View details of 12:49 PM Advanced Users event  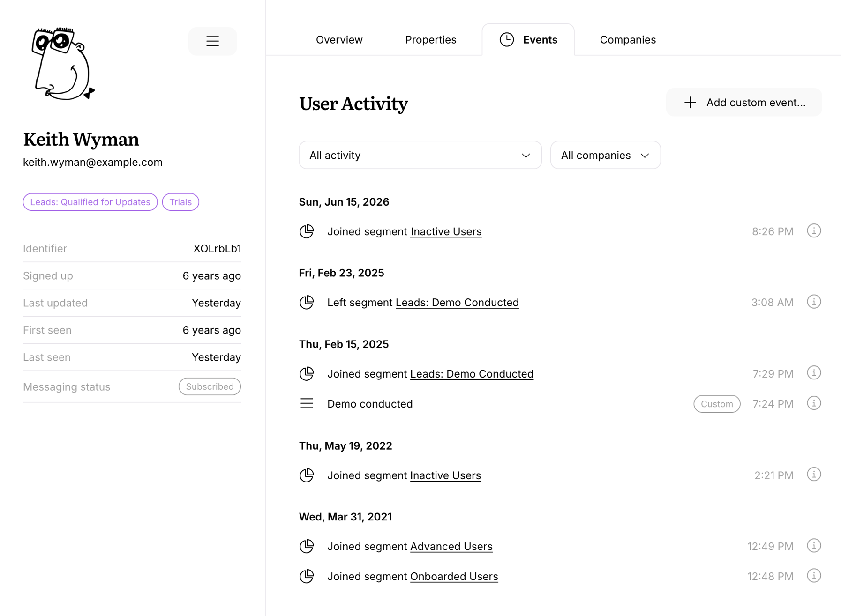tap(814, 546)
